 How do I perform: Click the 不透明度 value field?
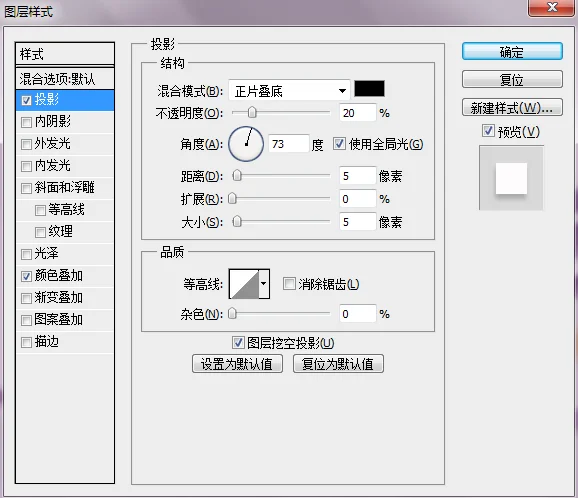[x=358, y=113]
